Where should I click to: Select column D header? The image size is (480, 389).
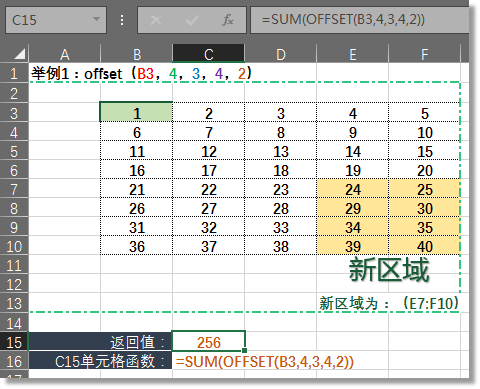click(x=281, y=54)
